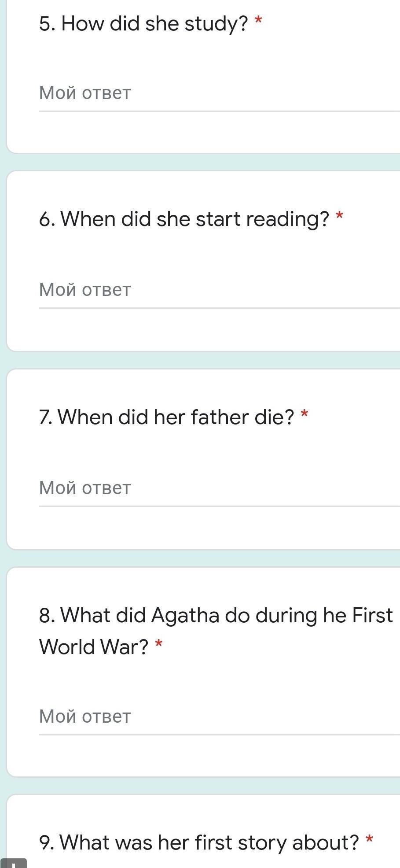Click required asterisk beside question 7

tap(304, 414)
